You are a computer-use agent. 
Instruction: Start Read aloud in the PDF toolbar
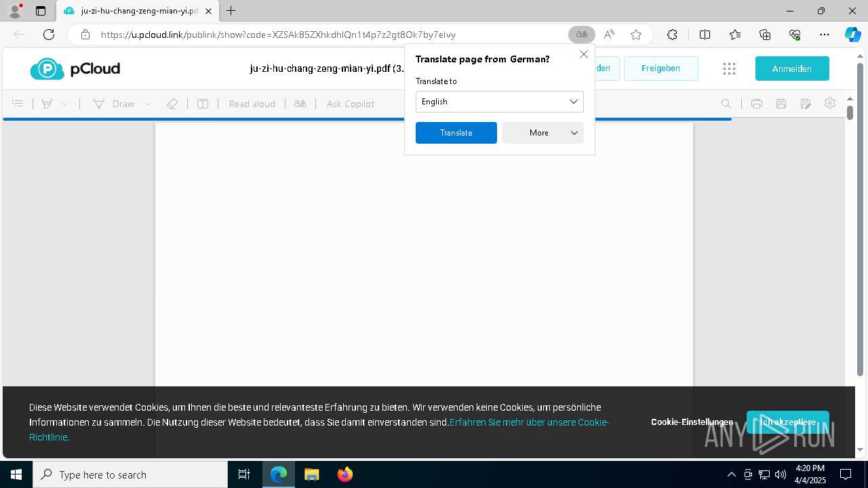pos(252,104)
